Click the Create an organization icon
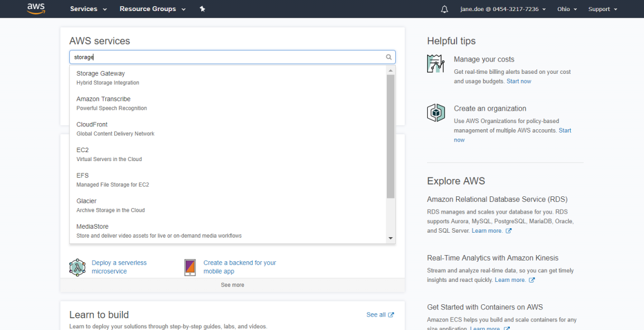Image resolution: width=644 pixels, height=330 pixels. click(436, 112)
